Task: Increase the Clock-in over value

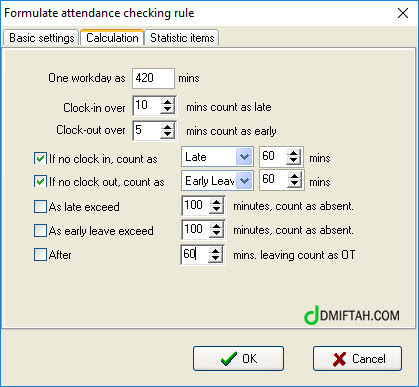Action: coord(167,102)
